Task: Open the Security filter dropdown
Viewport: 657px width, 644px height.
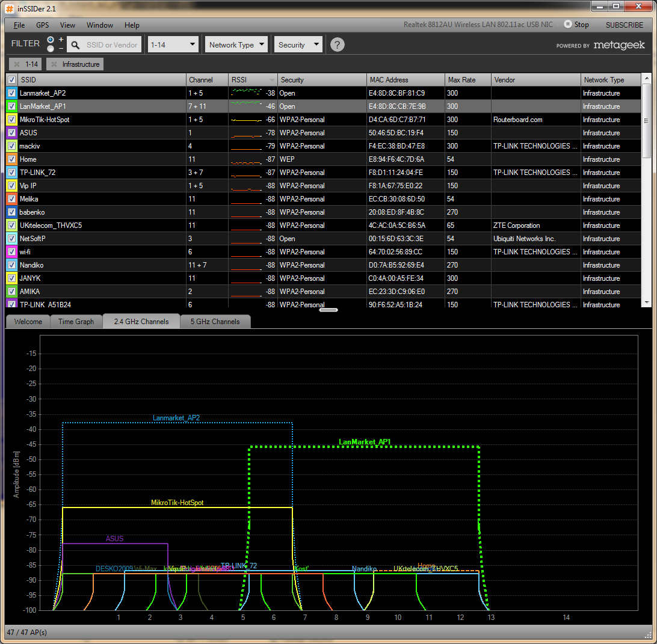Action: [x=298, y=44]
